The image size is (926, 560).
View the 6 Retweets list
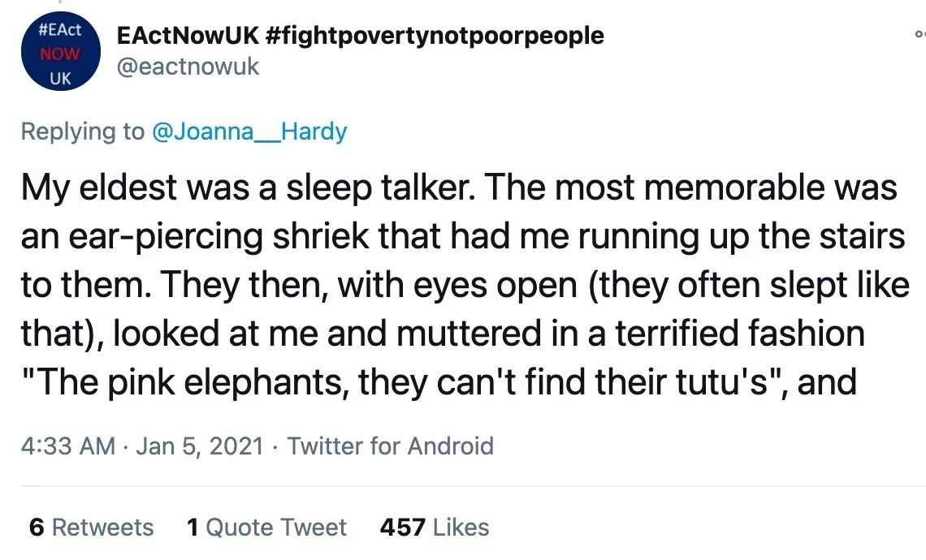(x=92, y=527)
